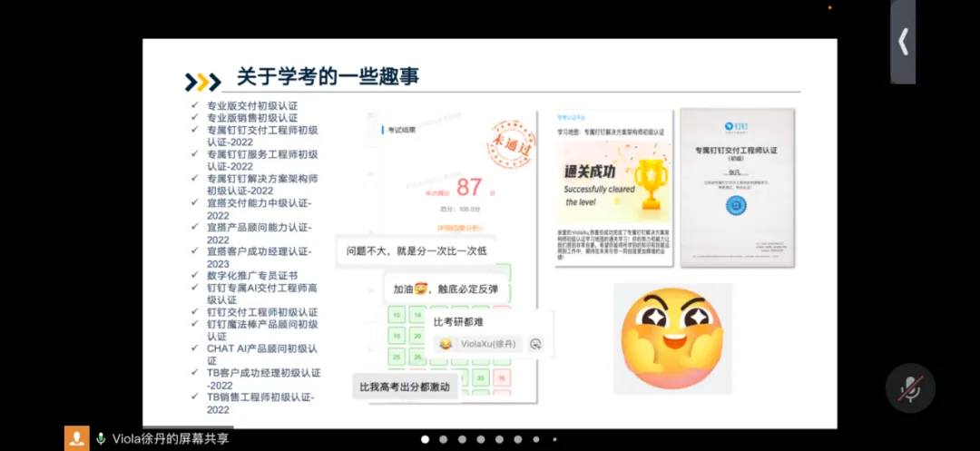The height and width of the screenshot is (451, 980).
Task: Click the '比我高考出分都激动' message bubble
Action: pyautogui.click(x=405, y=387)
